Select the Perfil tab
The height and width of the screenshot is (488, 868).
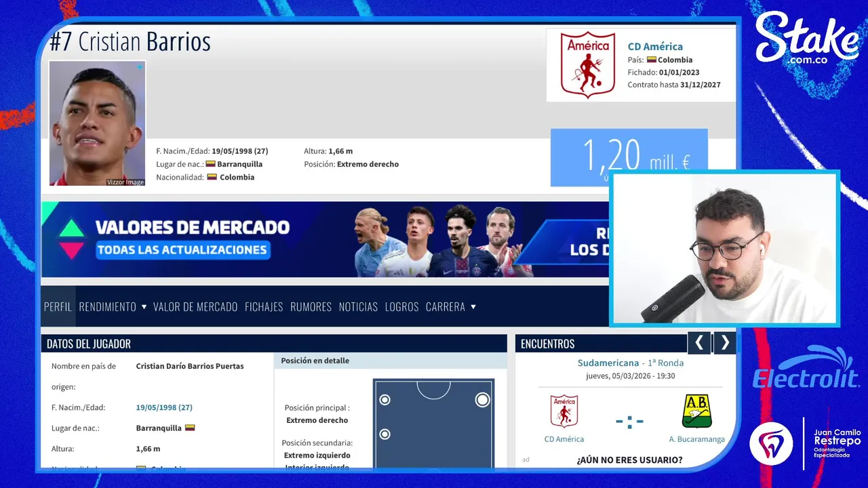pos(58,307)
